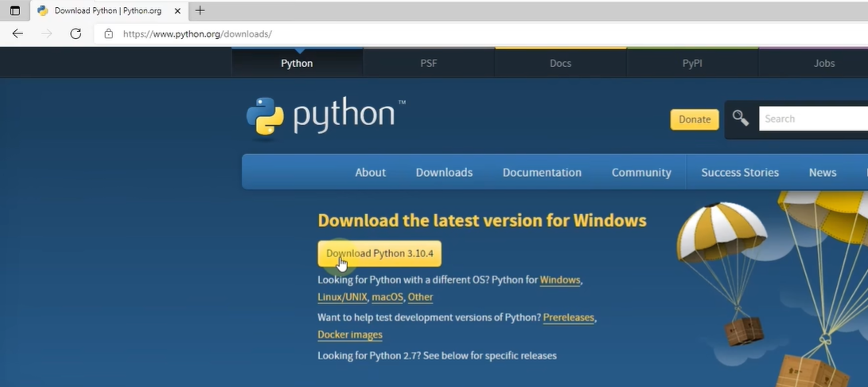Follow the Docker images link
Screen dimensions: 868x387
coord(350,335)
